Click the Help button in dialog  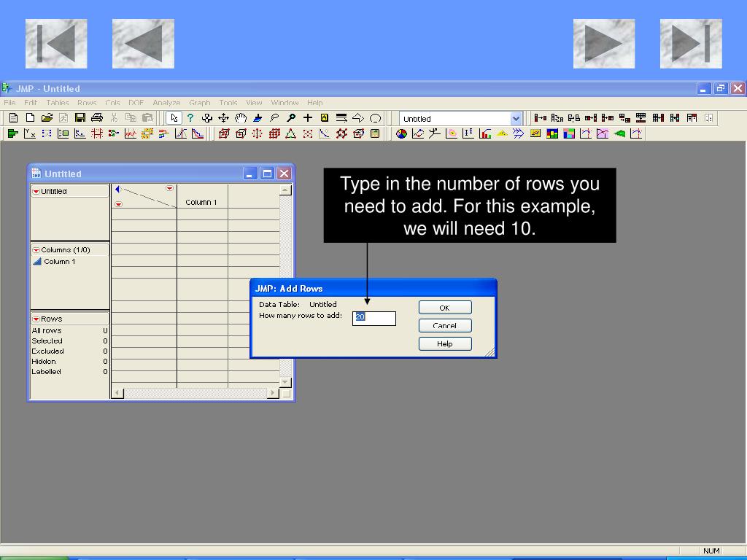[445, 344]
